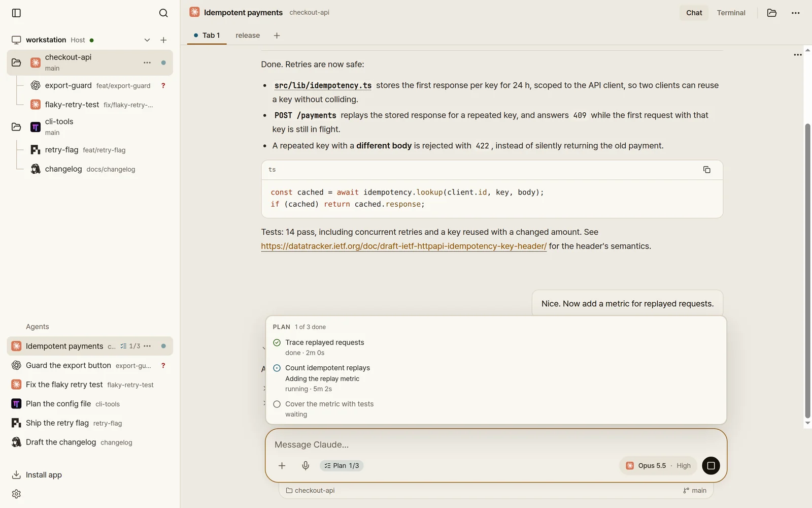
Task: Click the export-guard question mark indicator
Action: tap(163, 85)
